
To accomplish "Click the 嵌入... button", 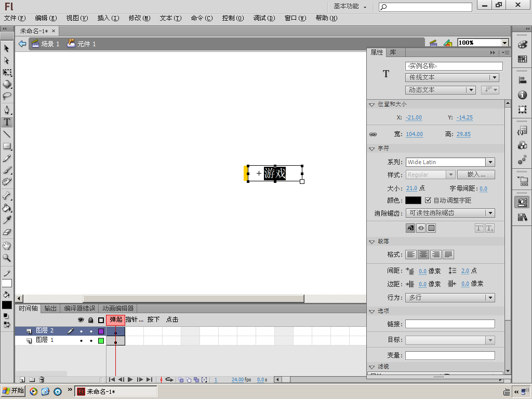I will click(476, 175).
